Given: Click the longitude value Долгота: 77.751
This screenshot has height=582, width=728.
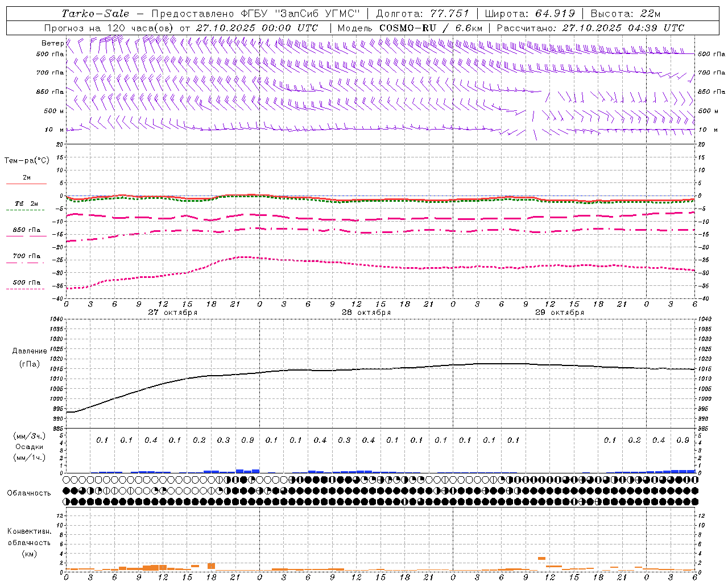Looking at the screenshot, I should [x=423, y=14].
